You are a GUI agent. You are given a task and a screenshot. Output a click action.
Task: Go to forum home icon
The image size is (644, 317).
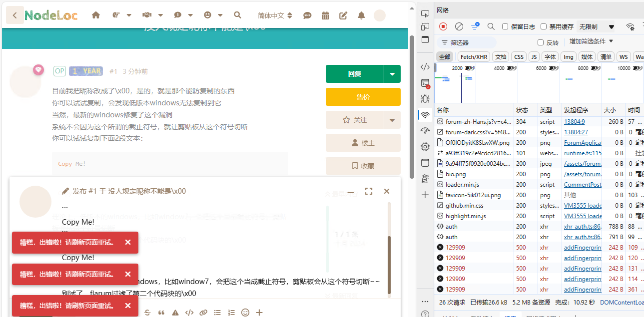click(x=96, y=15)
